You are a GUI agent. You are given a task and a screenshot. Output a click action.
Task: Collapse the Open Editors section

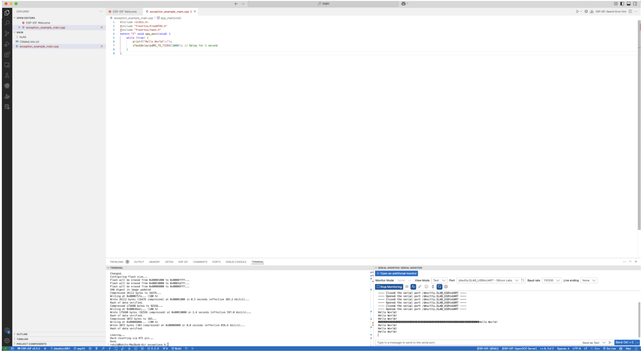click(x=26, y=18)
